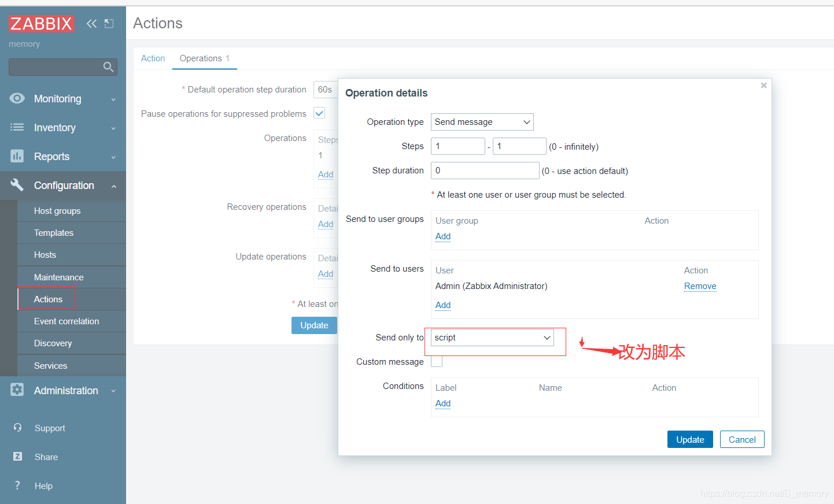Add a recovery operation

click(x=326, y=224)
